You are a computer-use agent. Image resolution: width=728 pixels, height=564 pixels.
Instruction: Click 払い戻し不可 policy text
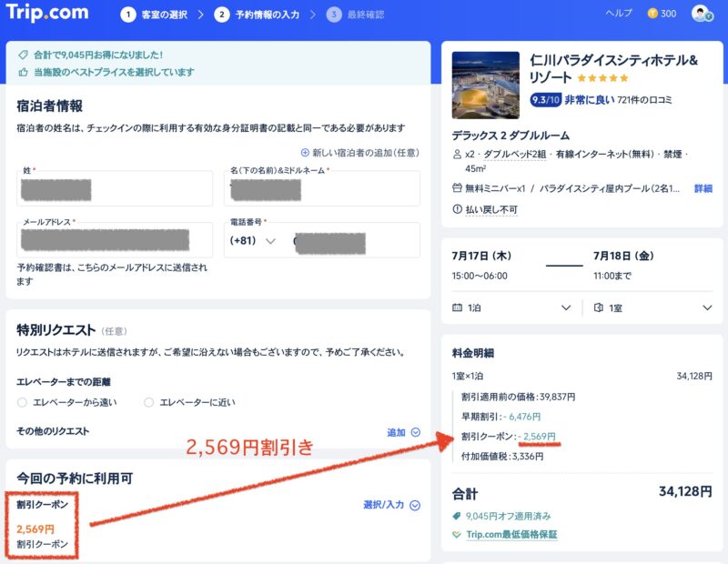coord(491,210)
